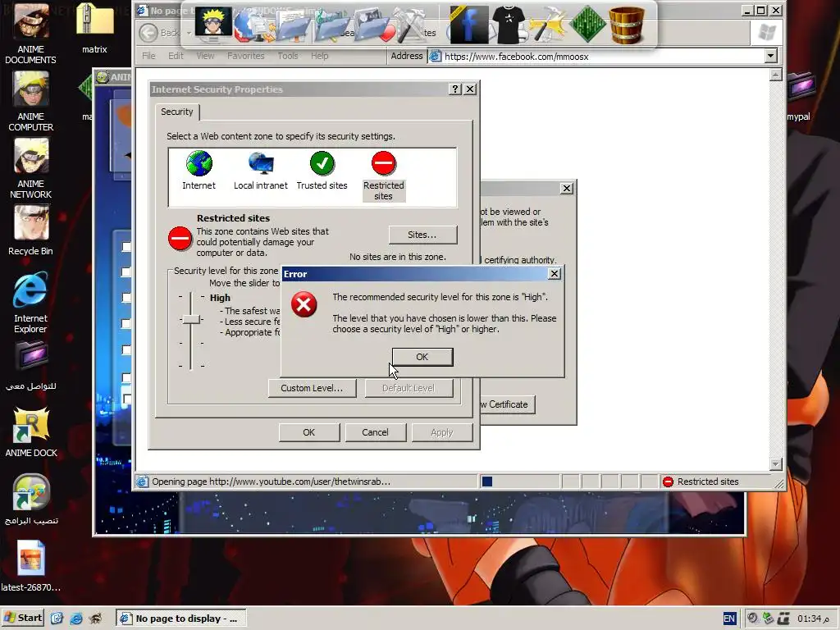Open the globe network icon in the dock

pos(253,25)
